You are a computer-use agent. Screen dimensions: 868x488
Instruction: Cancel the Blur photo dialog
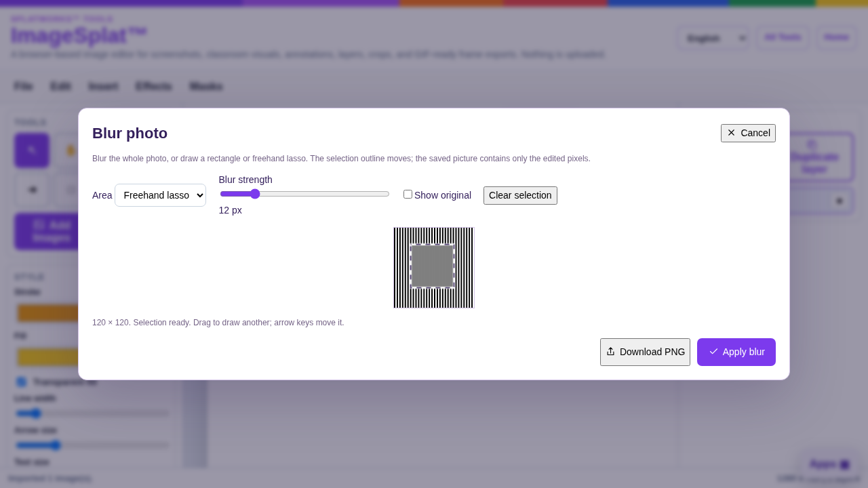click(748, 133)
